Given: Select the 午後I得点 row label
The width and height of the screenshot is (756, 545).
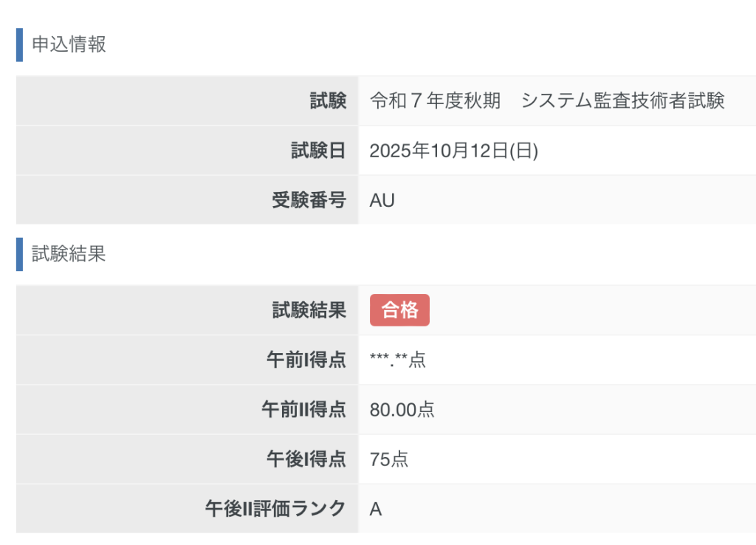Looking at the screenshot, I should click(306, 459).
